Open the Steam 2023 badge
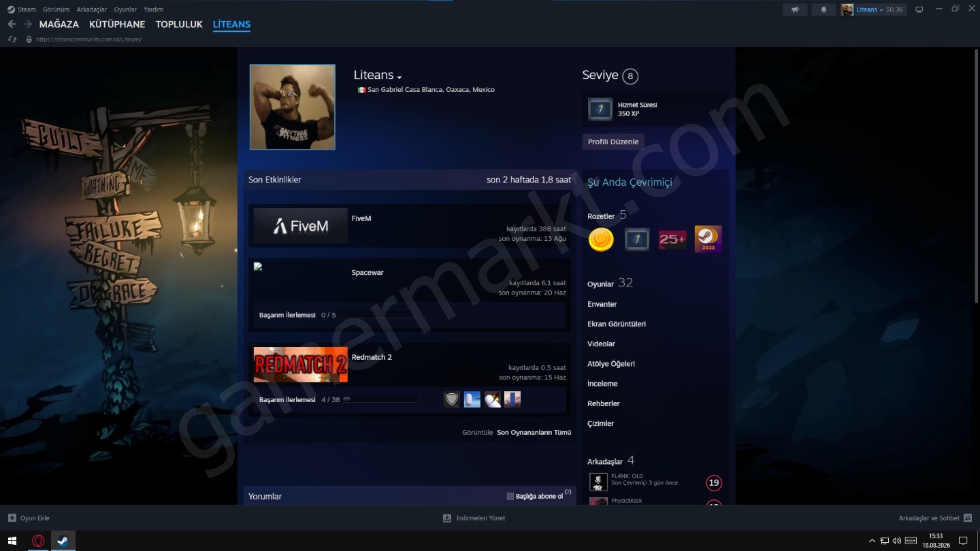This screenshot has height=551, width=980. pos(708,239)
